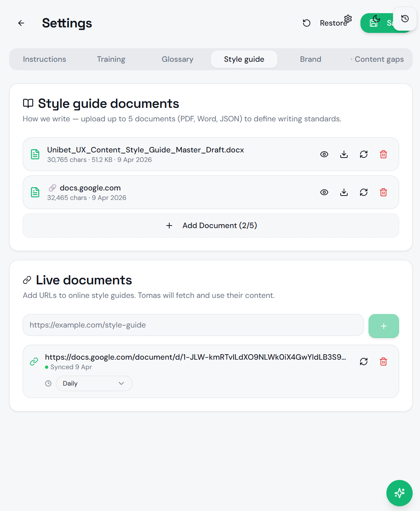This screenshot has width=420, height=511.
Task: Refresh the Unibet style guide document
Action: pos(363,154)
